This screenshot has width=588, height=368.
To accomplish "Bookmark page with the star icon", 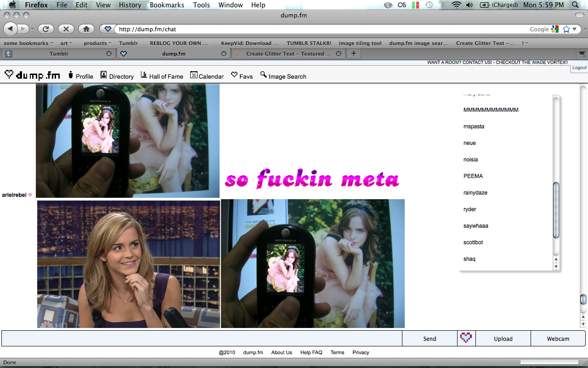I will click(x=566, y=29).
